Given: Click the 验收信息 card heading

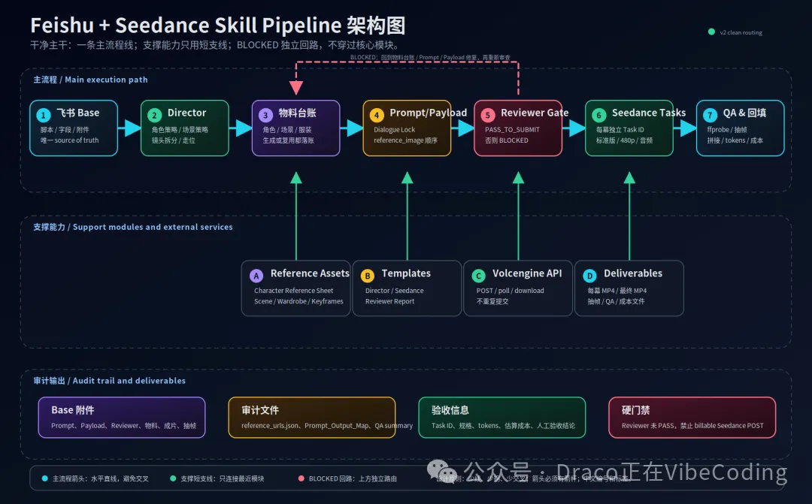Looking at the screenshot, I should pyautogui.click(x=450, y=410).
